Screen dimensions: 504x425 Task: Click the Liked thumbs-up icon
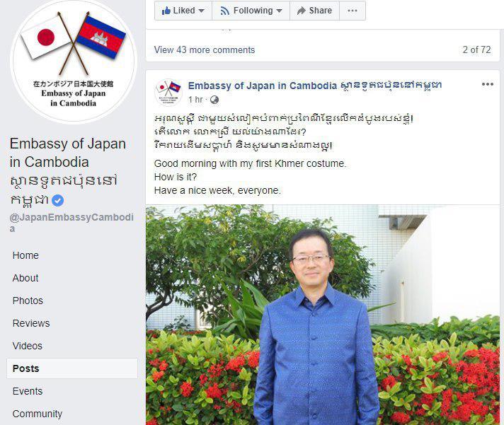point(166,11)
